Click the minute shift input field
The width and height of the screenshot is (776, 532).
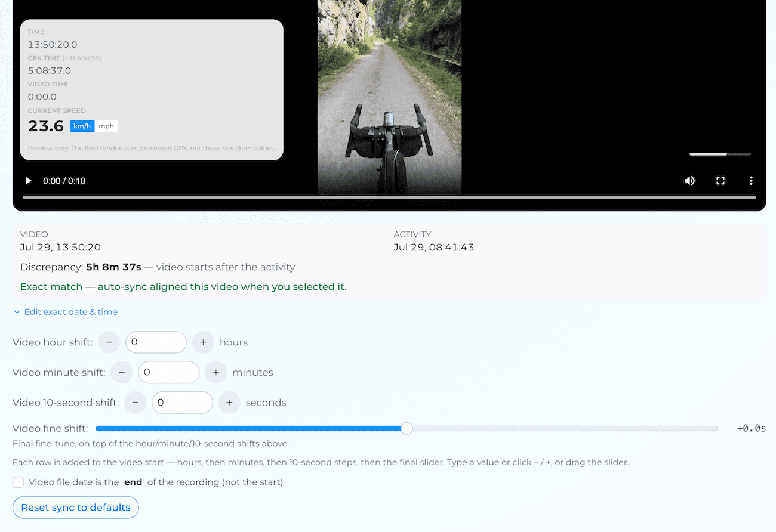pyautogui.click(x=169, y=372)
